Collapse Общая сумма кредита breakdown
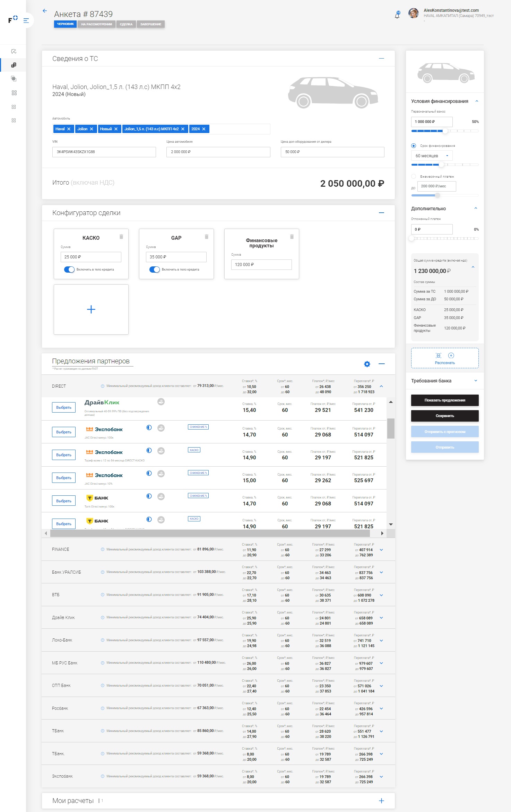This screenshot has height=812, width=511. (473, 267)
